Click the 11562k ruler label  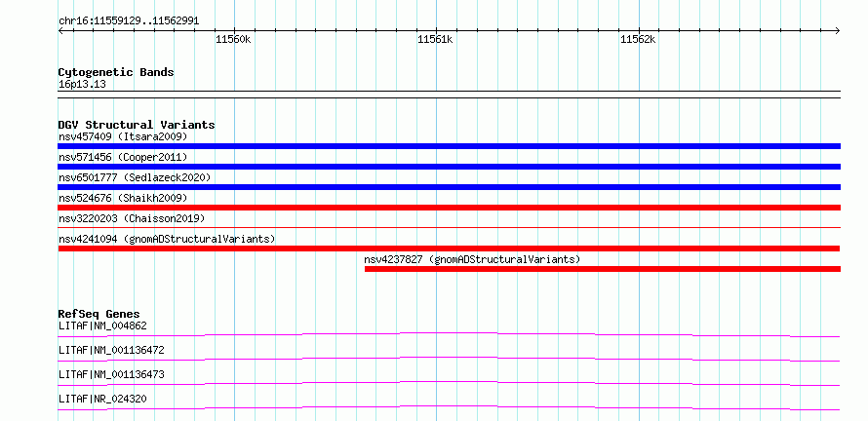(x=638, y=39)
